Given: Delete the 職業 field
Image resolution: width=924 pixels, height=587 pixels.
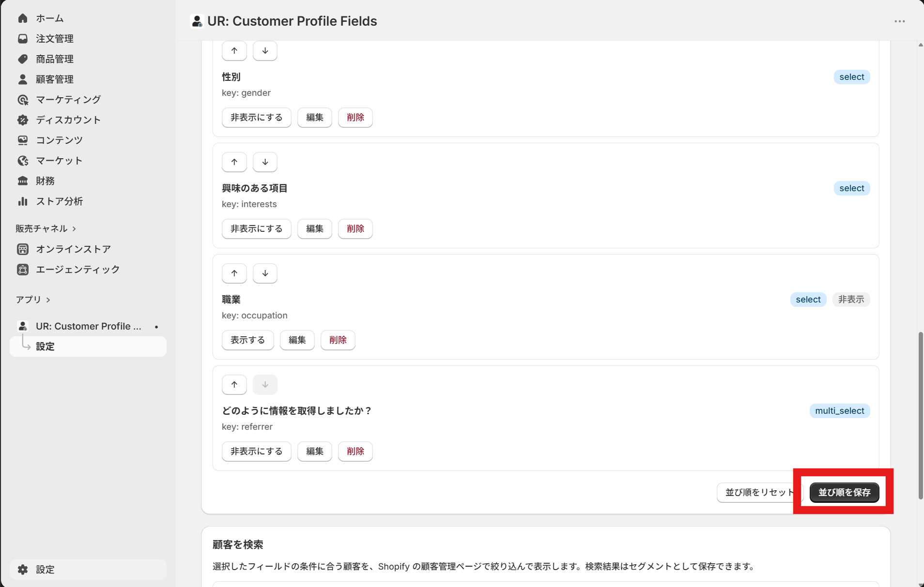Looking at the screenshot, I should coord(338,340).
